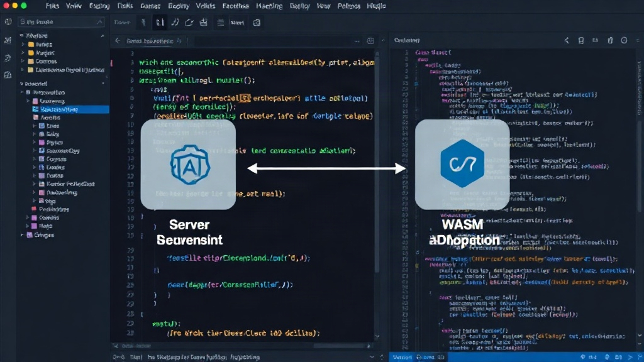
Task: Click the share arrow icon in toolbar
Action: [189, 23]
